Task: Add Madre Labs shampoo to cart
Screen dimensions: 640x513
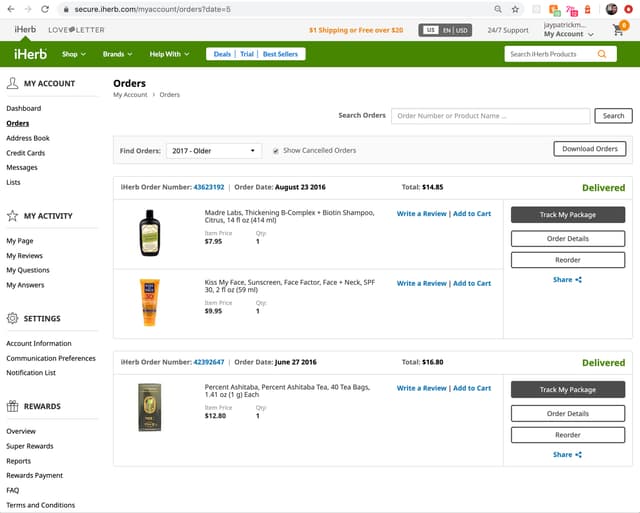Action: coord(472,213)
